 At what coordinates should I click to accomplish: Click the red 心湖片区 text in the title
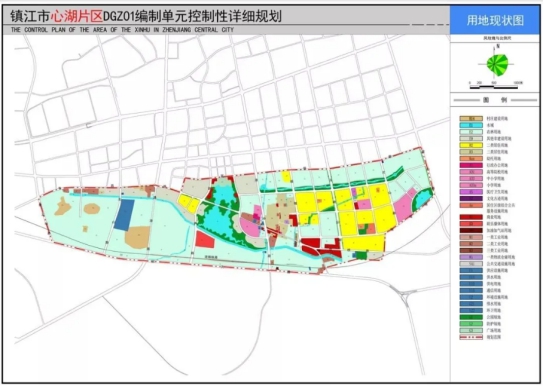tap(77, 16)
